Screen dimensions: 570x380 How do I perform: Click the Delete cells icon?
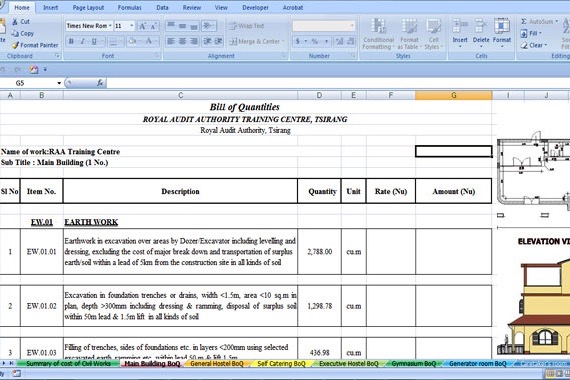pyautogui.click(x=481, y=27)
